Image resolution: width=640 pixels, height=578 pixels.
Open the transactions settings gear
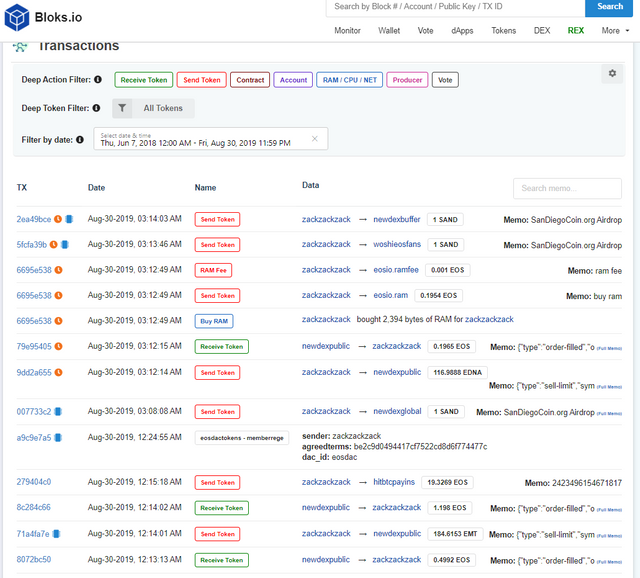point(612,73)
